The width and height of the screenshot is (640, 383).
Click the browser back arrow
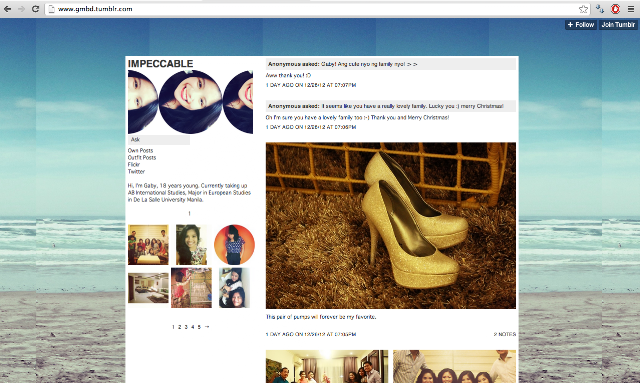point(7,9)
